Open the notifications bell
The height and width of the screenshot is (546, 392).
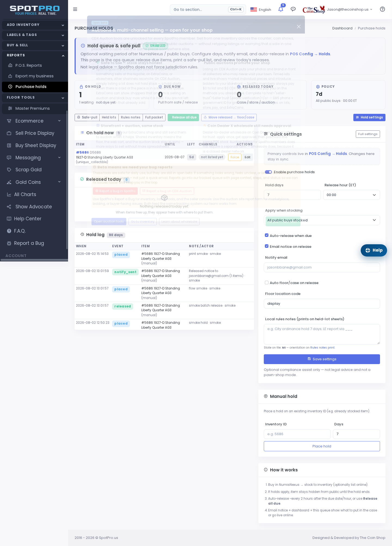[x=281, y=9]
